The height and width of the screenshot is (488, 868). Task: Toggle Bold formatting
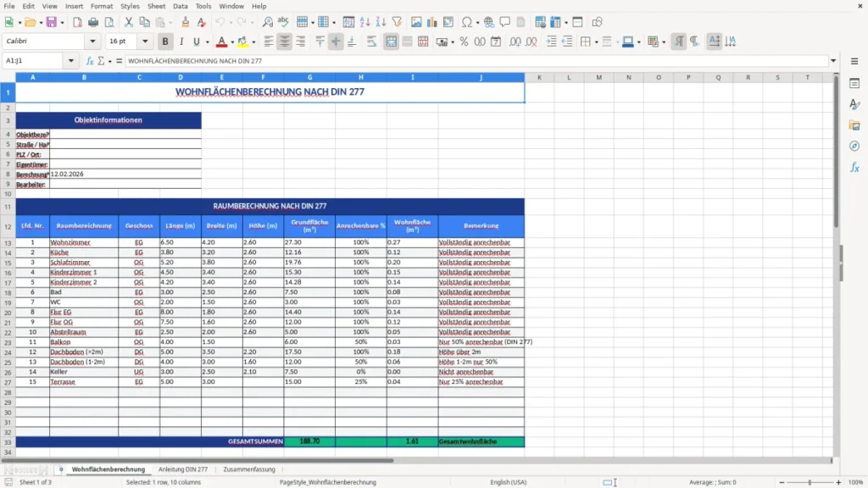[x=165, y=42]
